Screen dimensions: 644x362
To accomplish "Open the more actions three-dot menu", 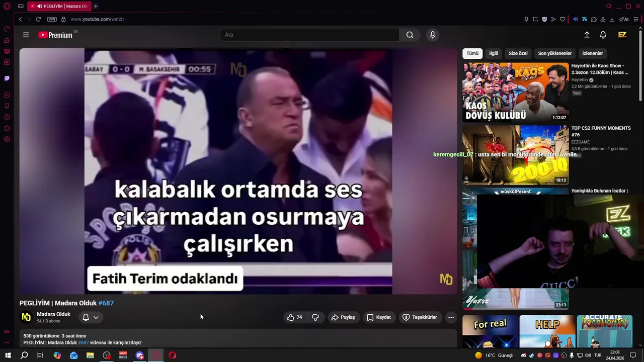I will pos(451,317).
